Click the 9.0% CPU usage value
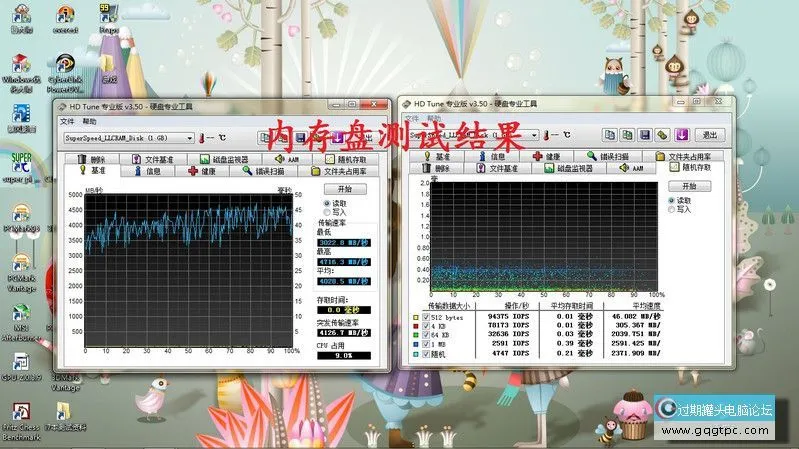The image size is (799, 449). pos(344,355)
